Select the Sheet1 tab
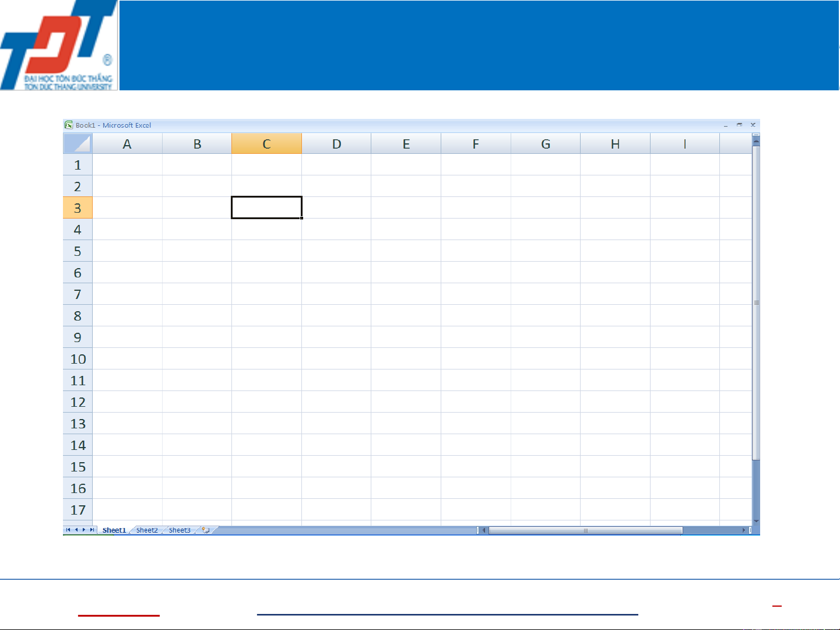Viewport: 840px width, 630px height. point(114,530)
